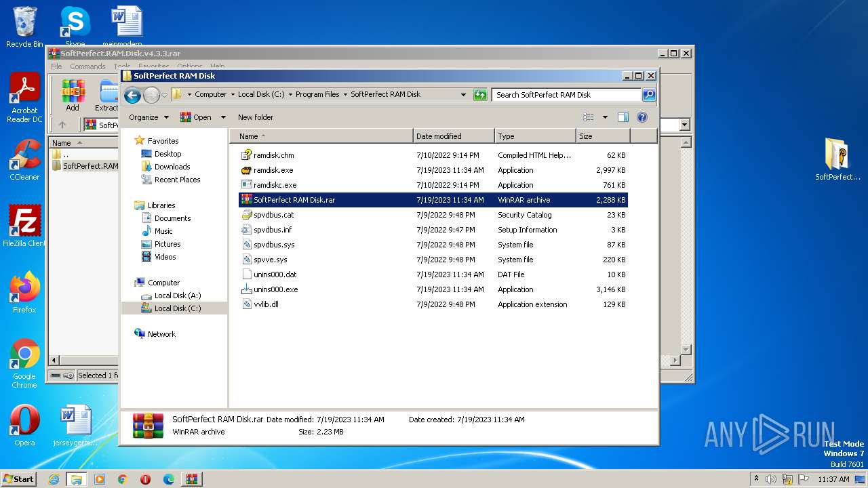Expand the Program Files breadcrumb arrow

point(345,95)
